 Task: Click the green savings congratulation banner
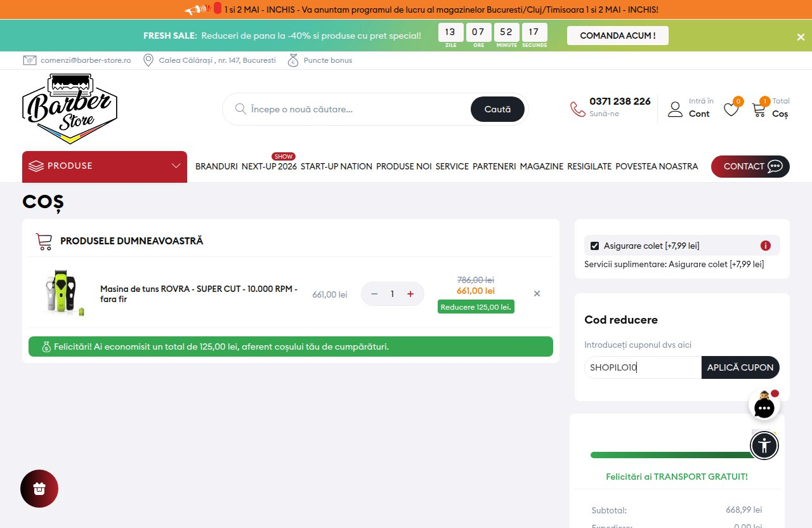[291, 346]
